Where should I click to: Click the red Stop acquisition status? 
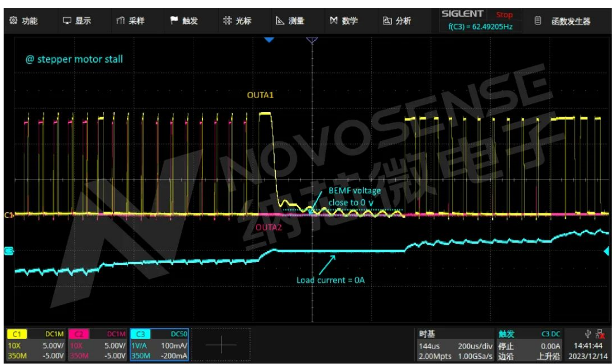pos(504,15)
